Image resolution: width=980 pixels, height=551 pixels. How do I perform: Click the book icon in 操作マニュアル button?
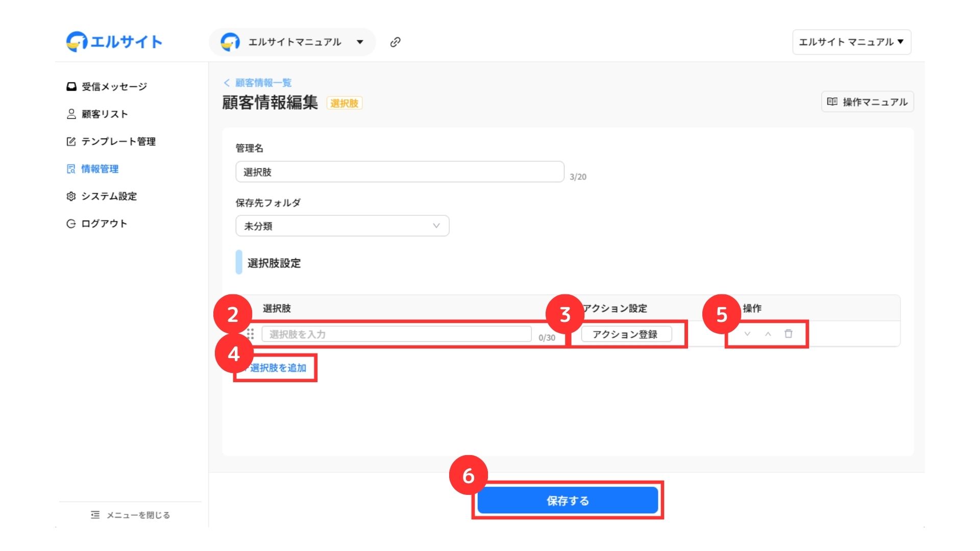832,102
